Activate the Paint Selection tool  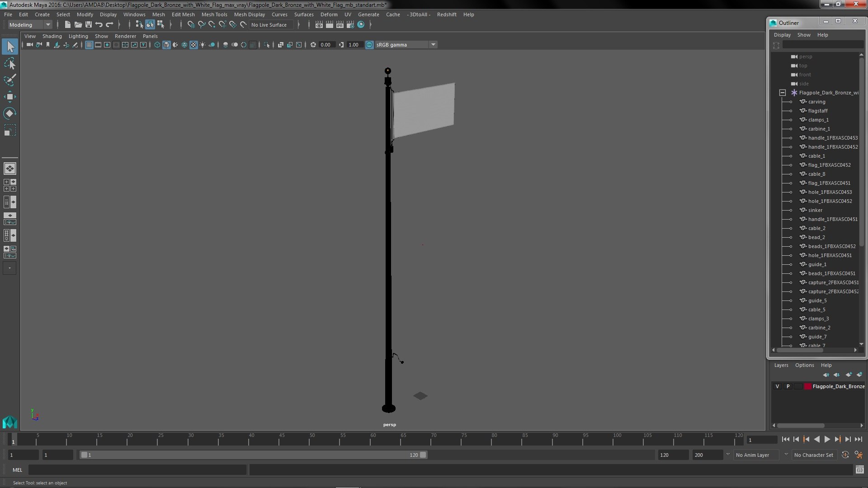pyautogui.click(x=9, y=80)
